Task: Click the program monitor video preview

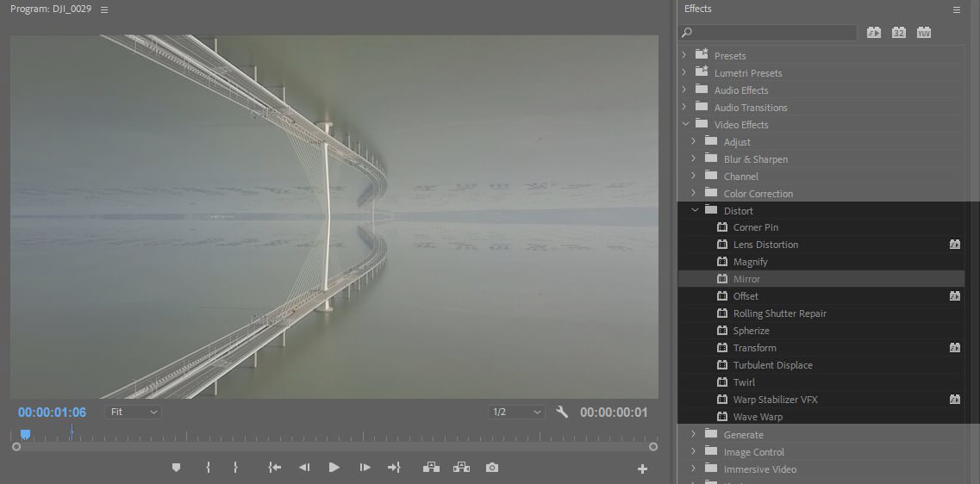Action: 334,217
